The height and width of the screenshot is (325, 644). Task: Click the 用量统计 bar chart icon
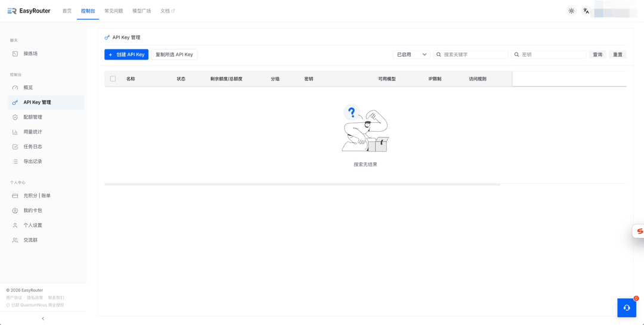[15, 132]
